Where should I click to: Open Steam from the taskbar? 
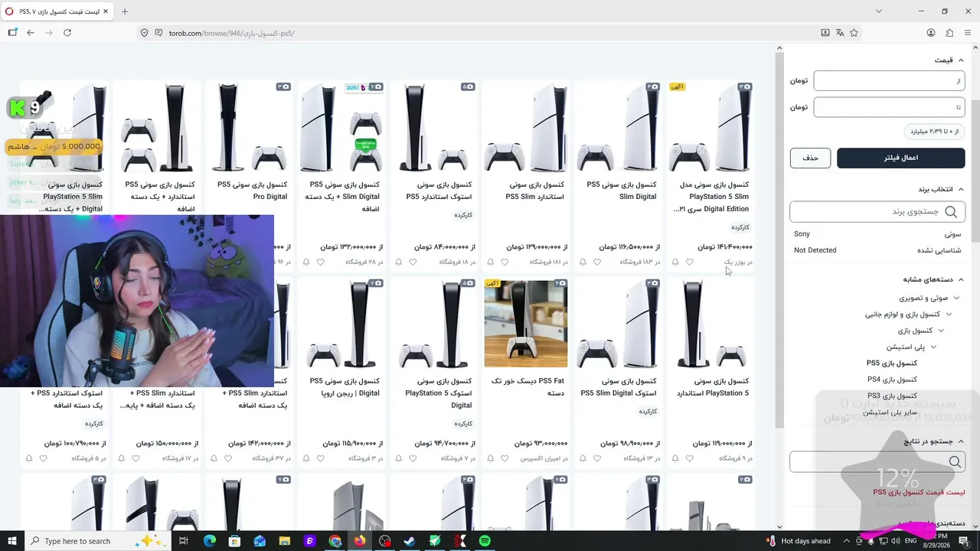click(x=410, y=541)
